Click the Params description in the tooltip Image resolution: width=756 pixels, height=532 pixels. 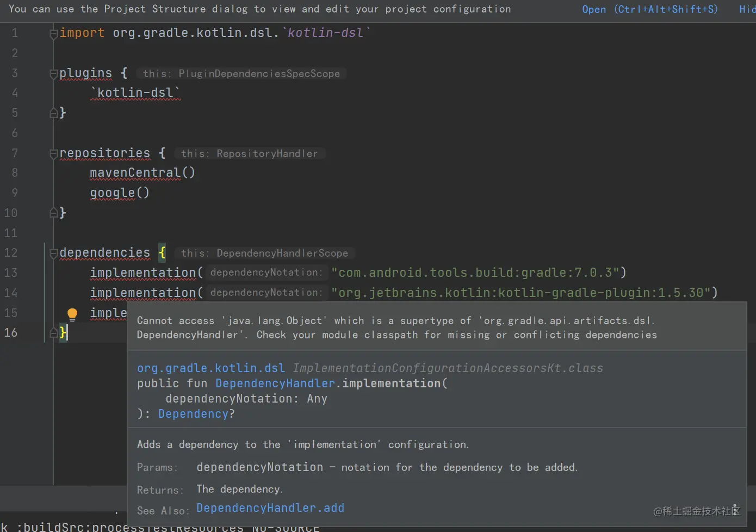(x=387, y=467)
